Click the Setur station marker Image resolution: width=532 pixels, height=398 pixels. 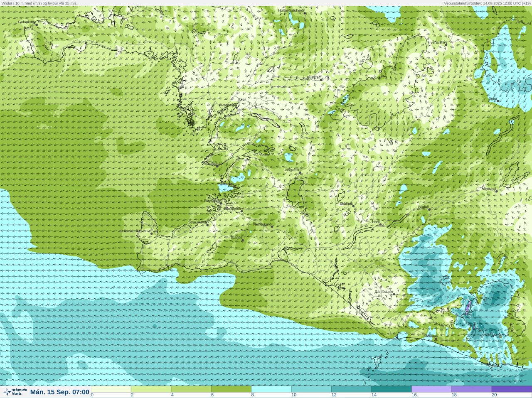click(x=498, y=101)
